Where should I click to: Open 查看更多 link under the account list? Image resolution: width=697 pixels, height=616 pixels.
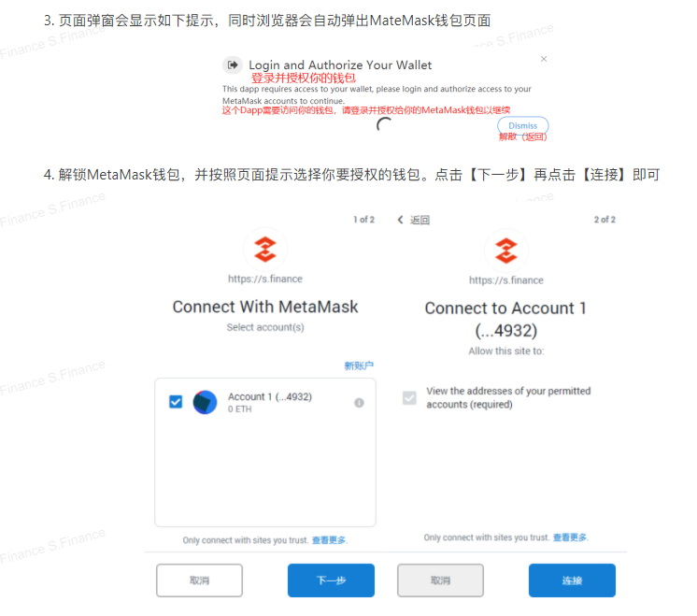tap(329, 540)
